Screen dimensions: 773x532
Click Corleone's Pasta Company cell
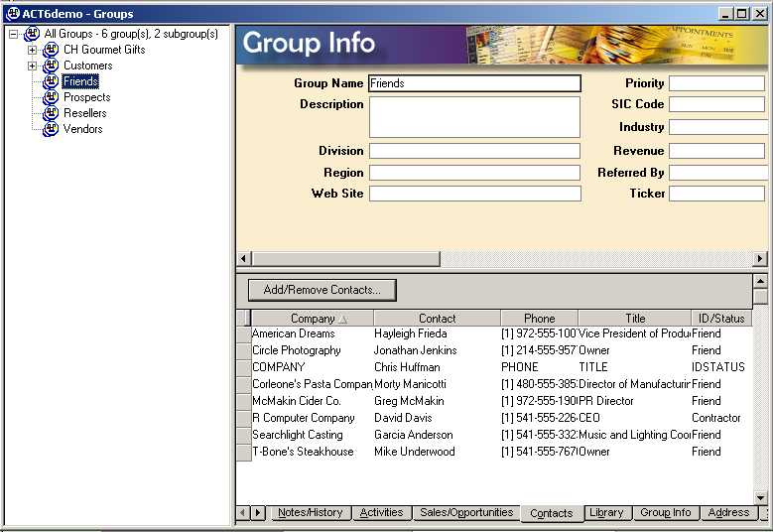pos(312,384)
